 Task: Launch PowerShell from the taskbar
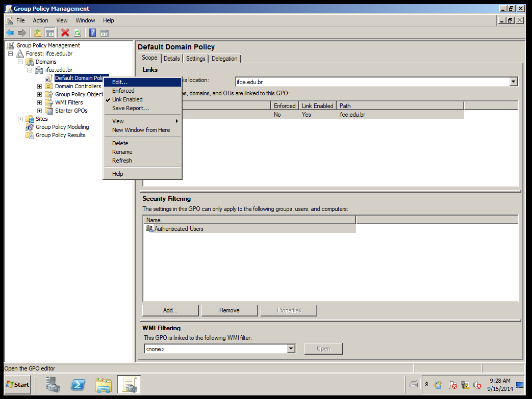tap(78, 385)
